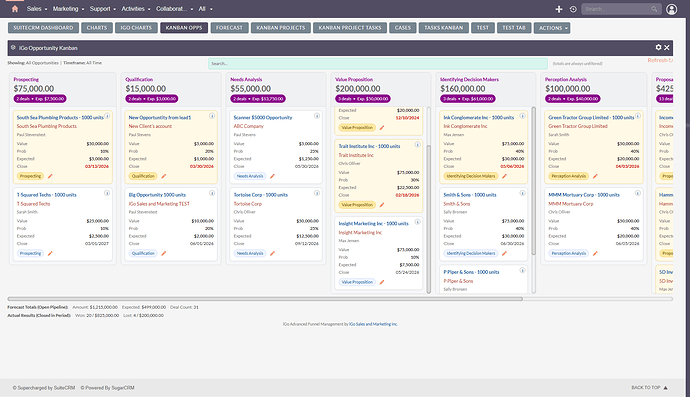This screenshot has width=690, height=397.
Task: Show info for Ink Conglomerate Inc card
Action: (x=522, y=116)
